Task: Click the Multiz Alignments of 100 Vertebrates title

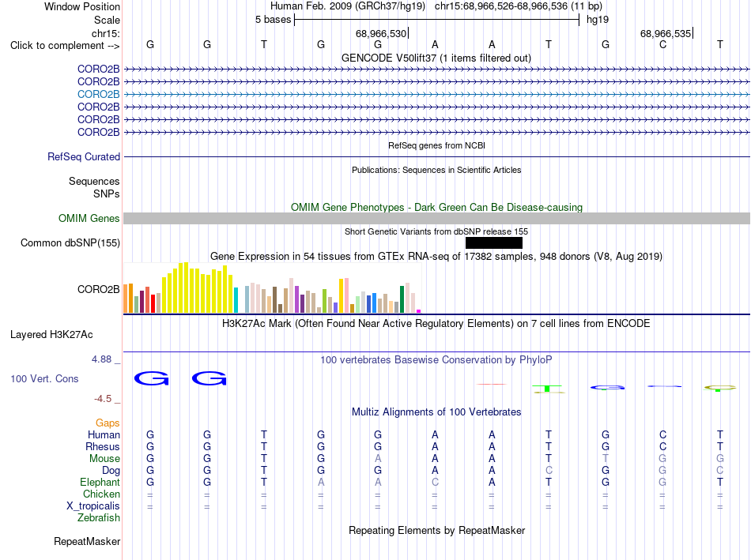Action: point(436,412)
